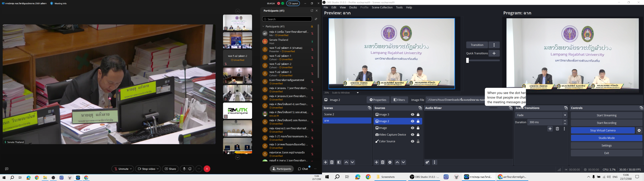644x181 pixels.
Task: Open advanced audio properties in Audio Mixer
Action: click(x=427, y=162)
